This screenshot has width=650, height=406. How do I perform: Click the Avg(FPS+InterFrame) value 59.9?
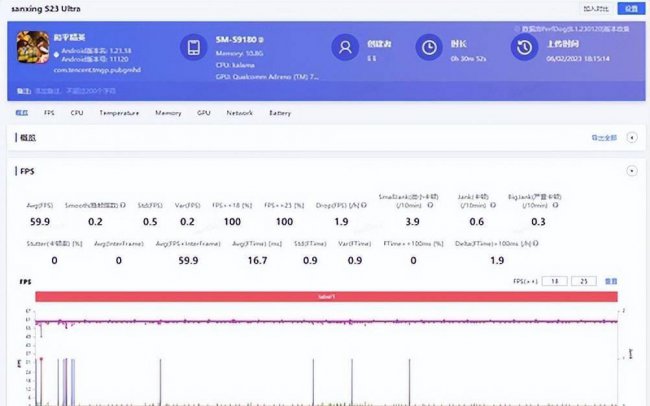click(x=188, y=260)
